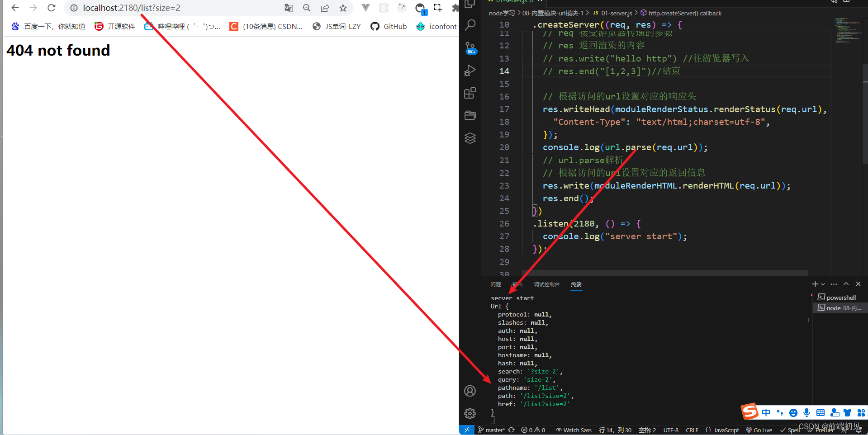This screenshot has height=435, width=868.
Task: Open Run and Debug view
Action: [470, 71]
